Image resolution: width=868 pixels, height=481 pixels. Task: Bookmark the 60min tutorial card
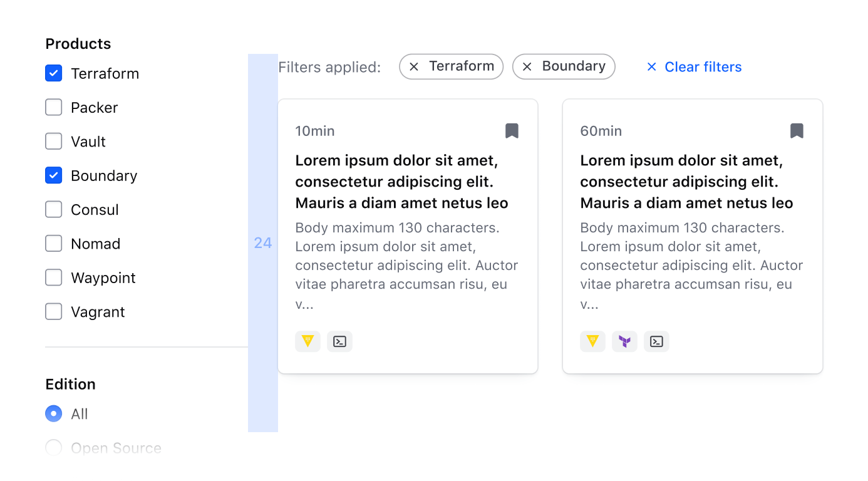click(797, 130)
